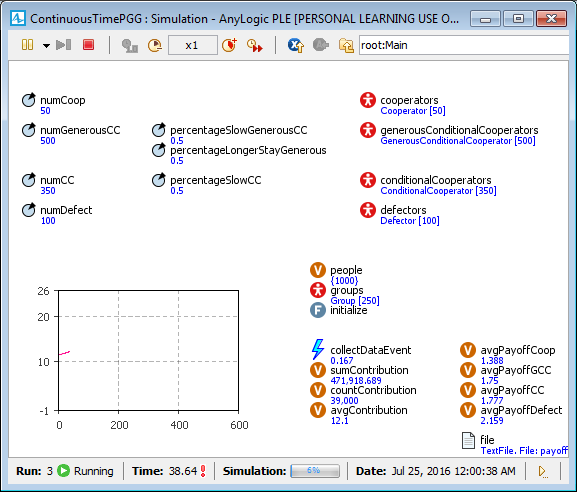Click the root:Main navigation field
Image resolution: width=577 pixels, height=492 pixels.
pyautogui.click(x=464, y=45)
